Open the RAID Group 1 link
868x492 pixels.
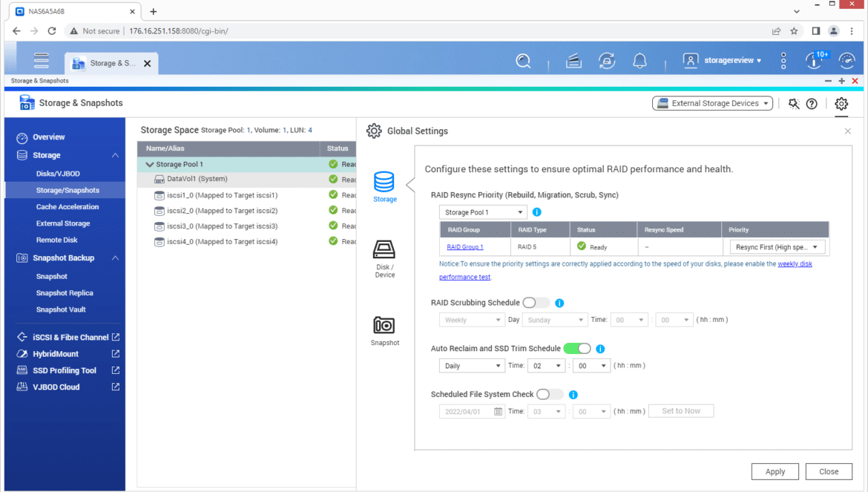click(465, 247)
